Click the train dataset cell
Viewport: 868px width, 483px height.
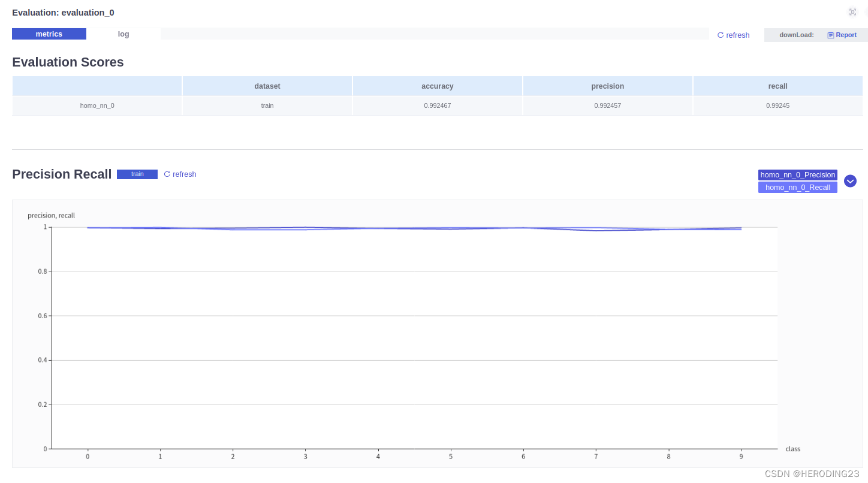(267, 105)
